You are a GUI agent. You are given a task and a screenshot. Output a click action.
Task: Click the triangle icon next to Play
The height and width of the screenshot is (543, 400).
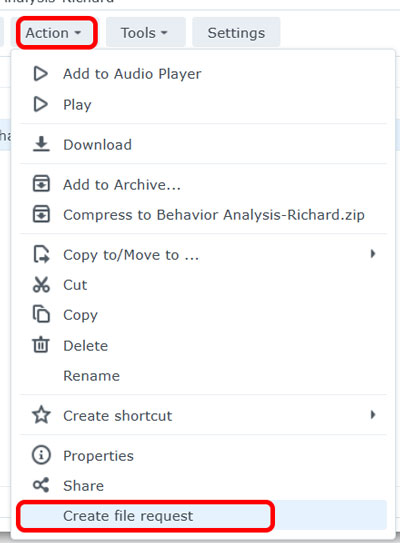41,104
